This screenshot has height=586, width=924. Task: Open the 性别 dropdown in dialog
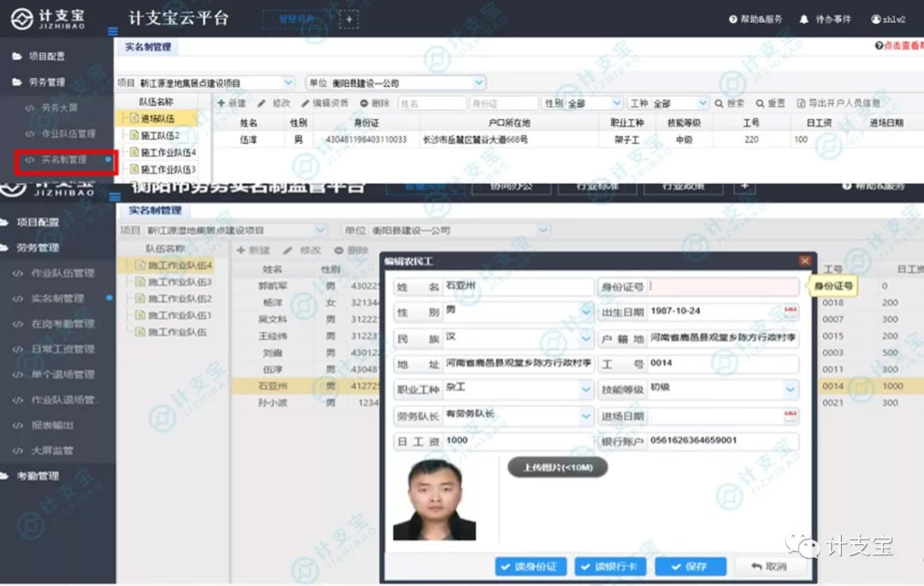point(586,312)
